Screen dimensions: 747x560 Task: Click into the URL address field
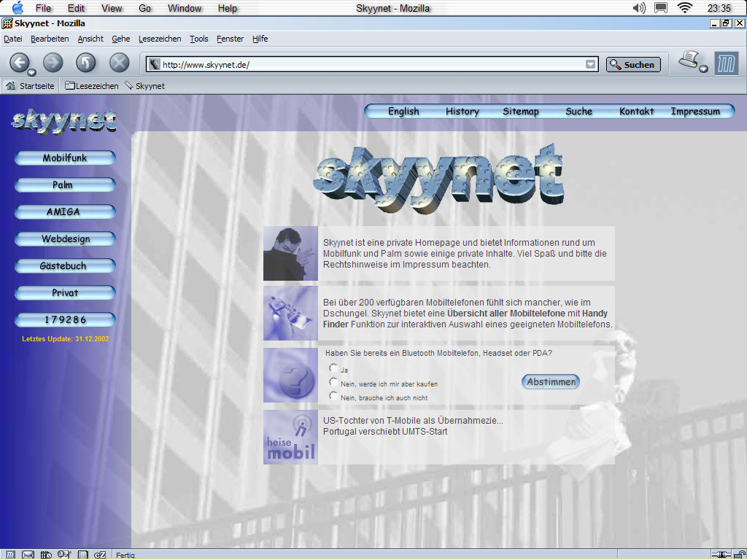tap(365, 65)
